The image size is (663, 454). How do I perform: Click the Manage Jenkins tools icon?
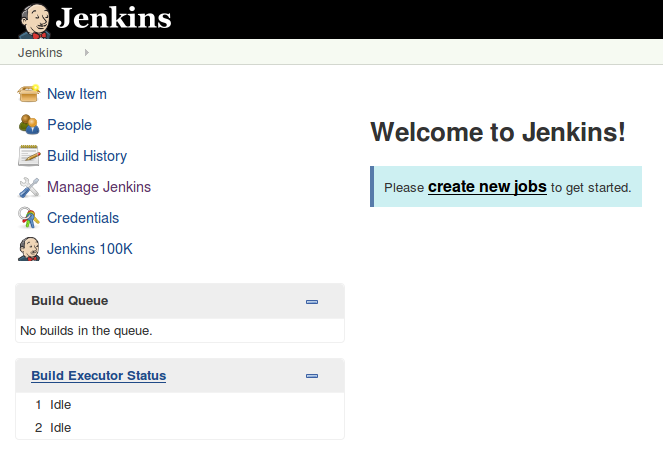tap(29, 187)
